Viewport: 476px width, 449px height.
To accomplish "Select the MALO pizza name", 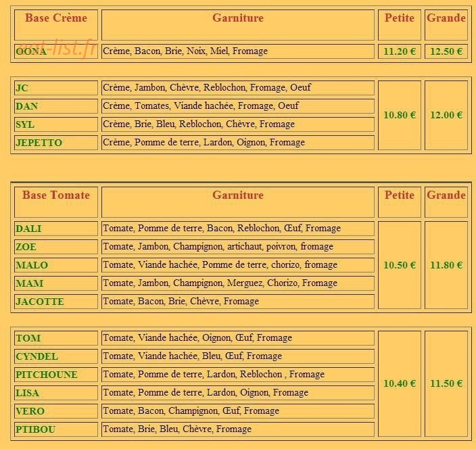I will (x=32, y=265).
